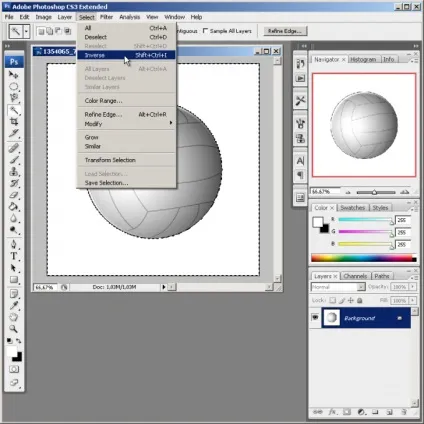Select the Clone Stamp tool

click(x=14, y=171)
